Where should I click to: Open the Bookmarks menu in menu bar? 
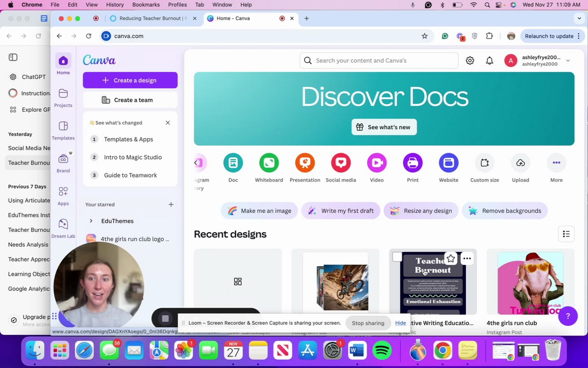(x=146, y=5)
